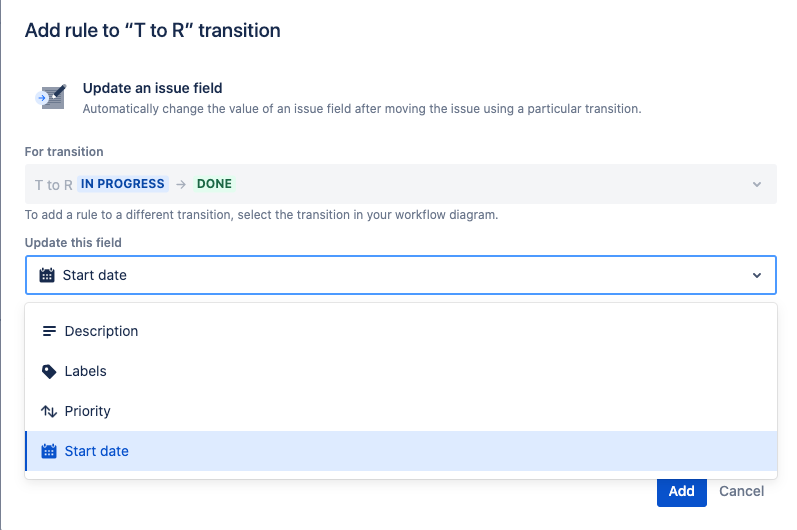Image resolution: width=797 pixels, height=530 pixels.
Task: Click the Update an issue field heading
Action: 152,88
